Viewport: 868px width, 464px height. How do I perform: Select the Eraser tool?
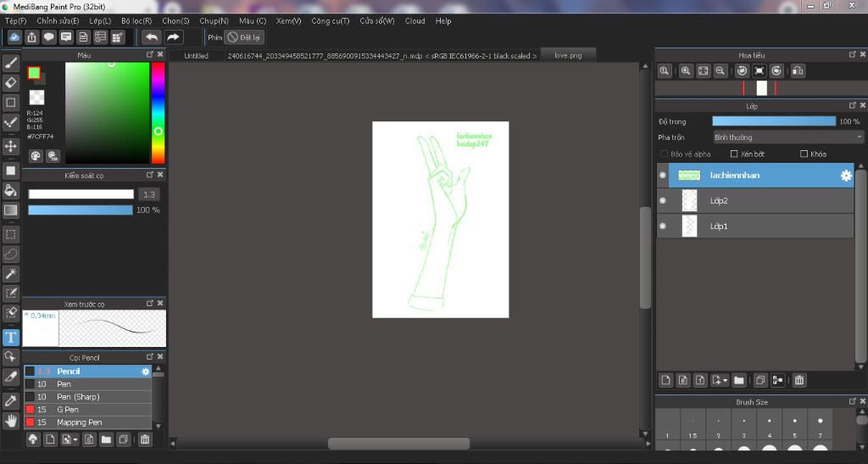click(x=10, y=82)
